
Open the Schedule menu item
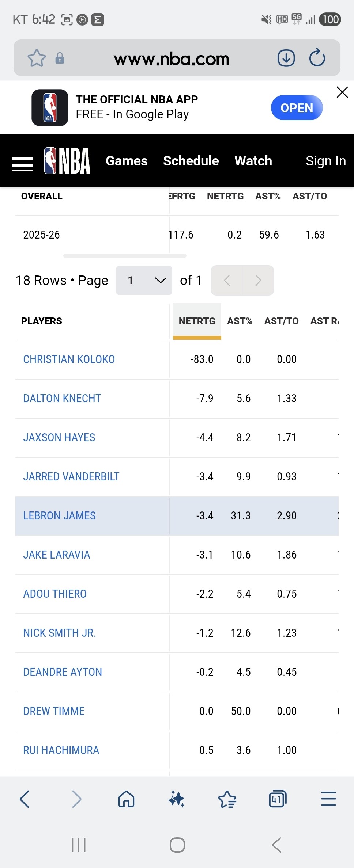pos(191,161)
